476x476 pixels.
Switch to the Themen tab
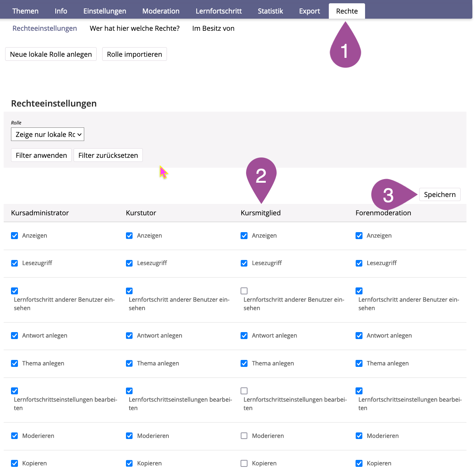pyautogui.click(x=25, y=11)
